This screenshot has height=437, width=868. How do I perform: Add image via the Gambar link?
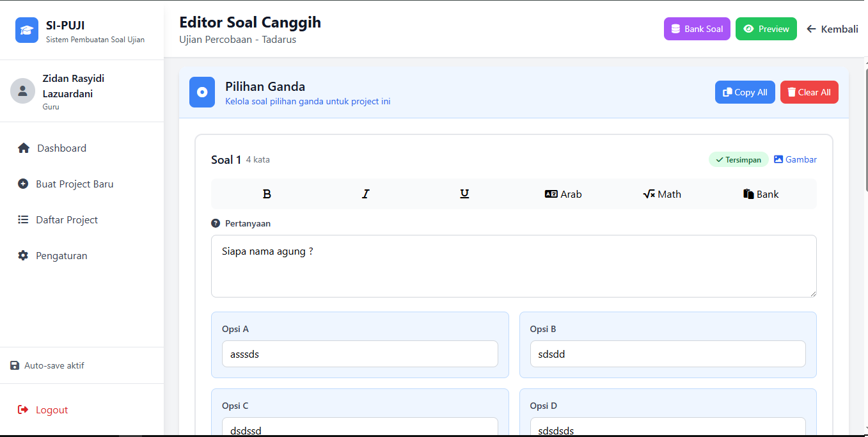click(795, 159)
